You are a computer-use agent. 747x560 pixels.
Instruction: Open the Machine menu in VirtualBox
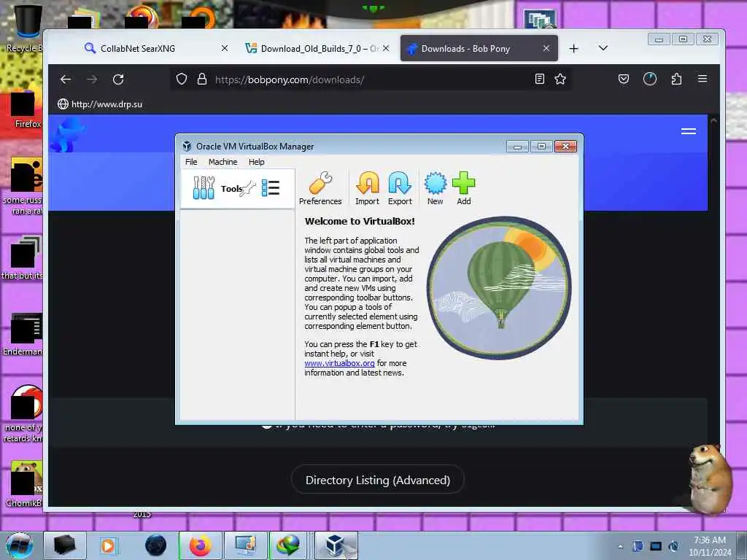click(222, 162)
